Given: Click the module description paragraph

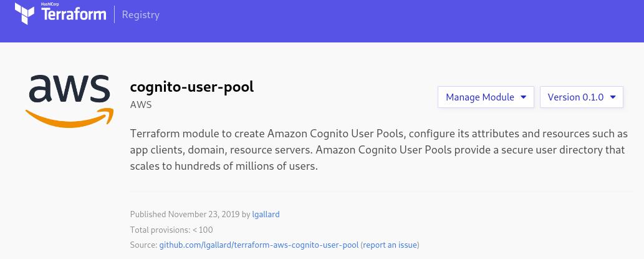Looking at the screenshot, I should point(378,150).
